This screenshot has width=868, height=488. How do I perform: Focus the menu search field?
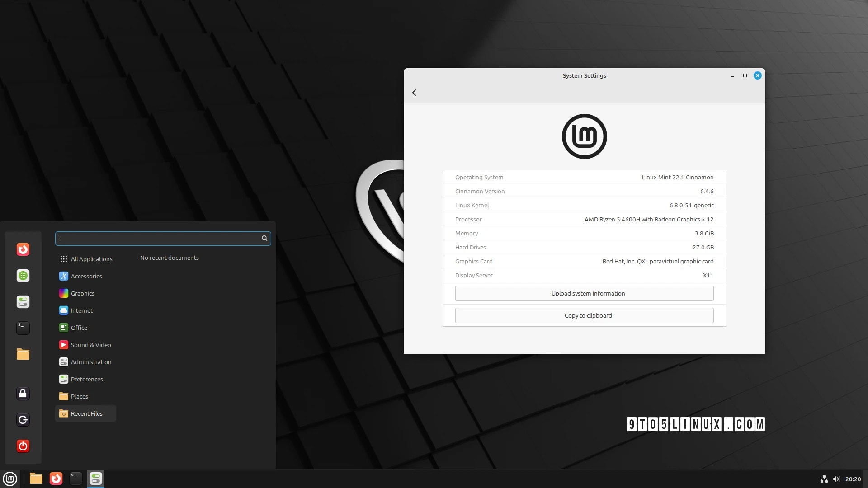click(158, 238)
